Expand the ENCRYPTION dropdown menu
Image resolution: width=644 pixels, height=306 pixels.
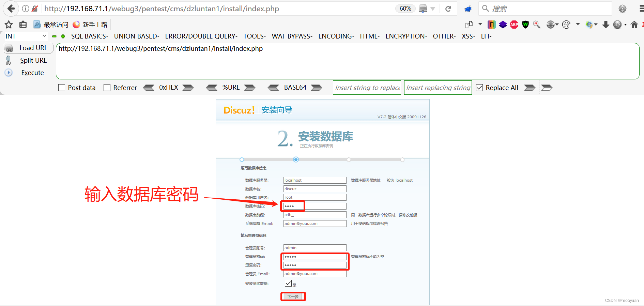pyautogui.click(x=406, y=36)
